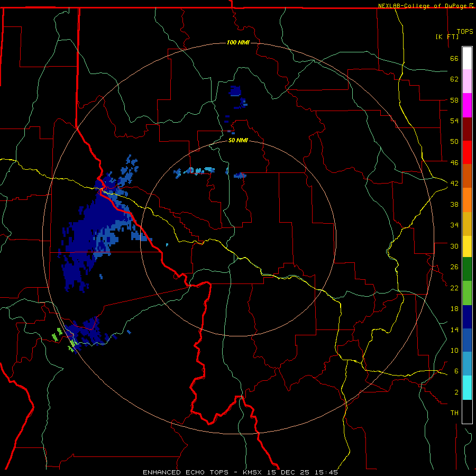Screen dimensions: 476x476
Task: Click the 10 value on the legend
Action: click(454, 350)
